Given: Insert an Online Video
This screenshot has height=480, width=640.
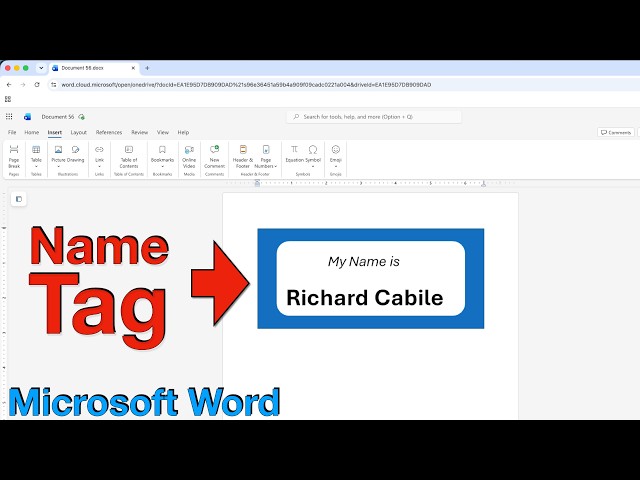Looking at the screenshot, I should coord(189,156).
